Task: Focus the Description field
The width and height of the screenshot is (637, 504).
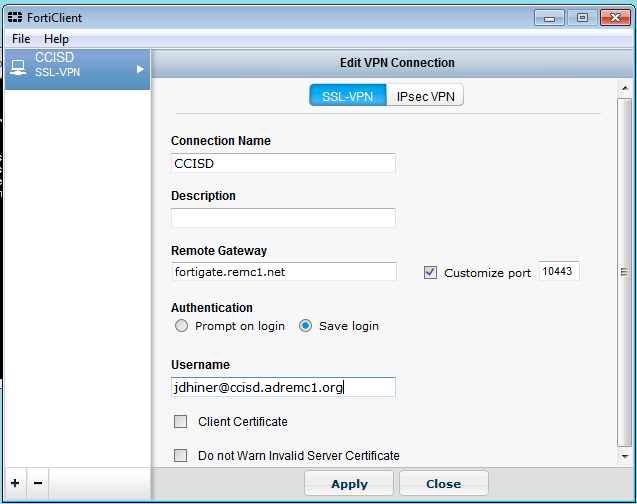Action: 283,218
